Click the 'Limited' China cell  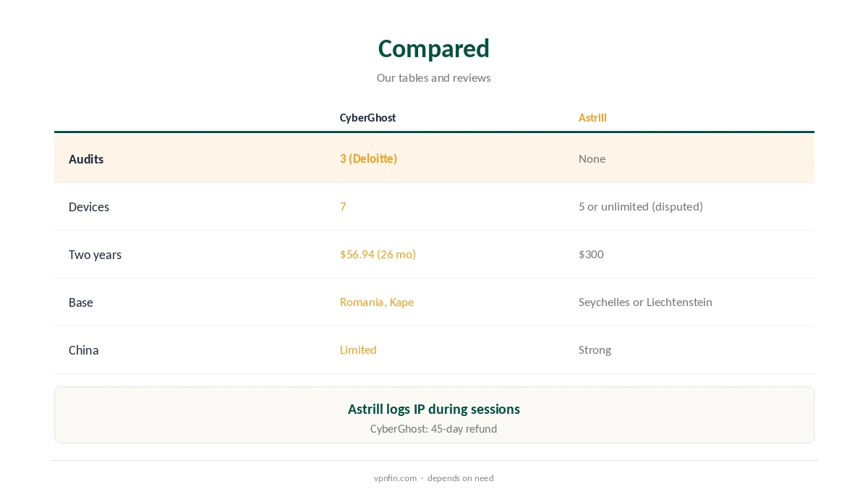coord(358,350)
